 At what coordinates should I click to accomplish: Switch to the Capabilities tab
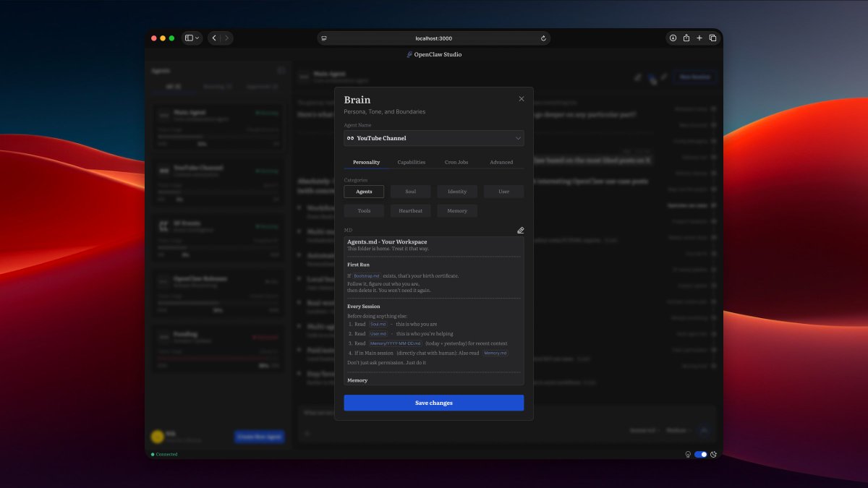412,162
